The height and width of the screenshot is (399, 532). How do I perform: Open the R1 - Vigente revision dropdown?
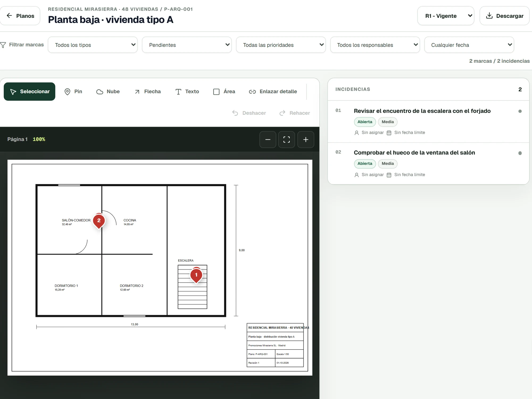coord(446,16)
